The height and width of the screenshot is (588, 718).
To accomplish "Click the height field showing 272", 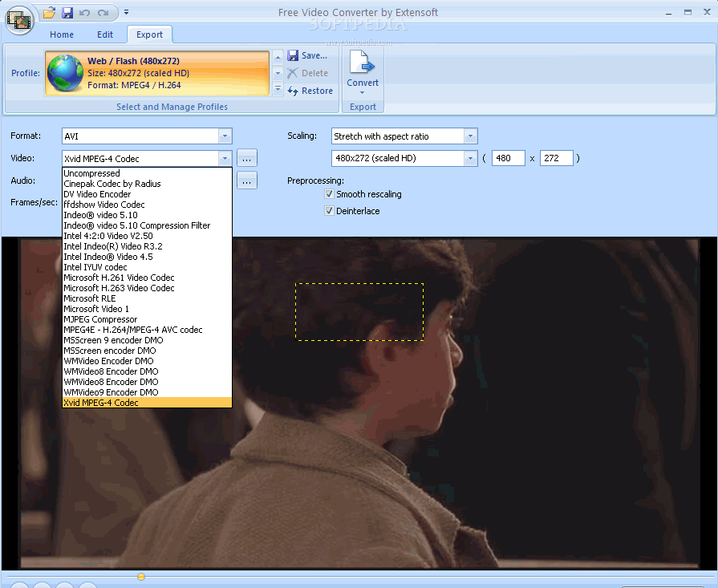I will click(557, 158).
